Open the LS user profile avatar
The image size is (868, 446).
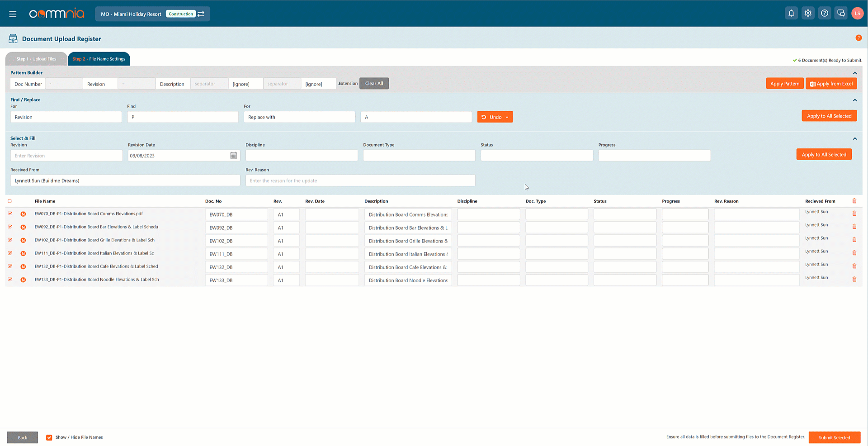coord(857,13)
